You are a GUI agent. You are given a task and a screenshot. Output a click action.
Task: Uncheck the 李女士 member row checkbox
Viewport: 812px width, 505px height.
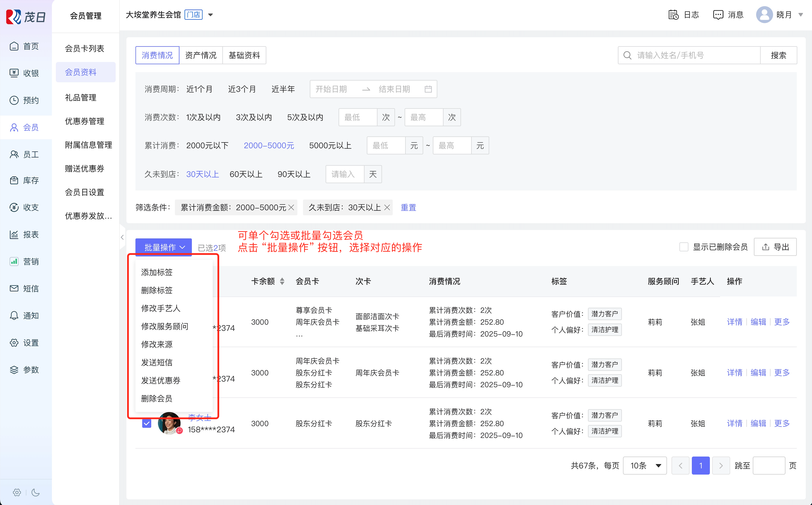146,424
